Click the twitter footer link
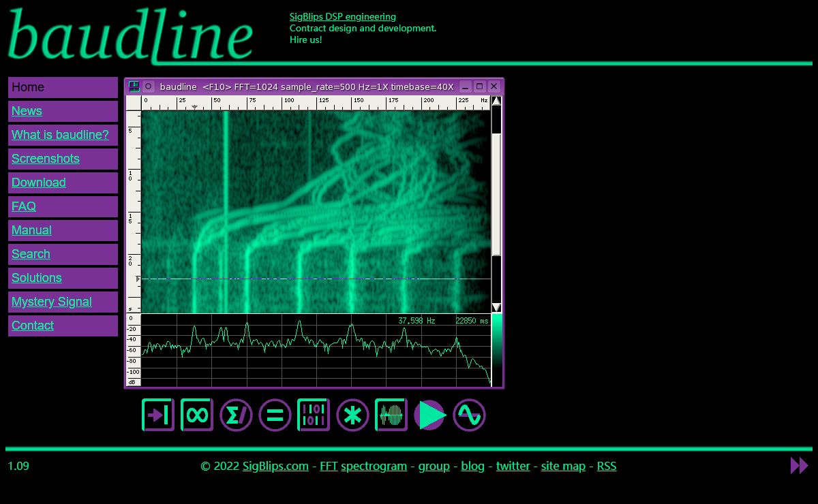Image resolution: width=818 pixels, height=504 pixels. [x=513, y=466]
